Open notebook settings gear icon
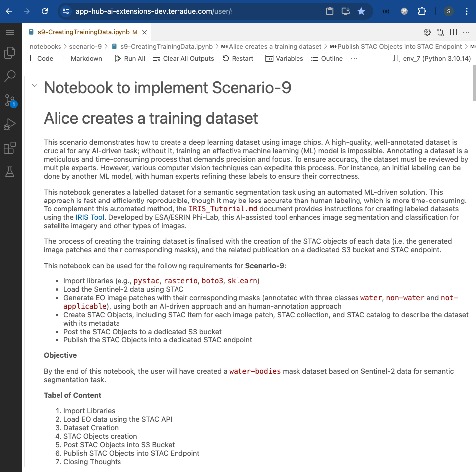 (x=427, y=32)
